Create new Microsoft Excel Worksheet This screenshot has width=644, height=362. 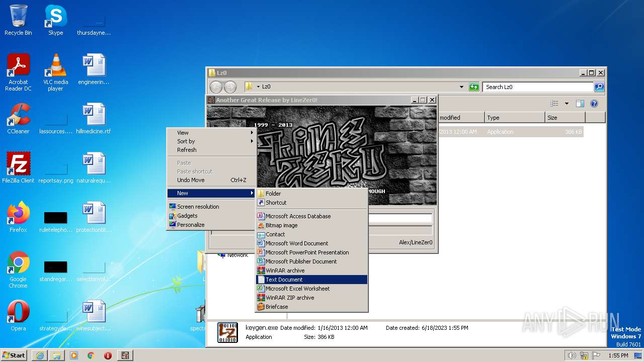[x=312, y=289]
